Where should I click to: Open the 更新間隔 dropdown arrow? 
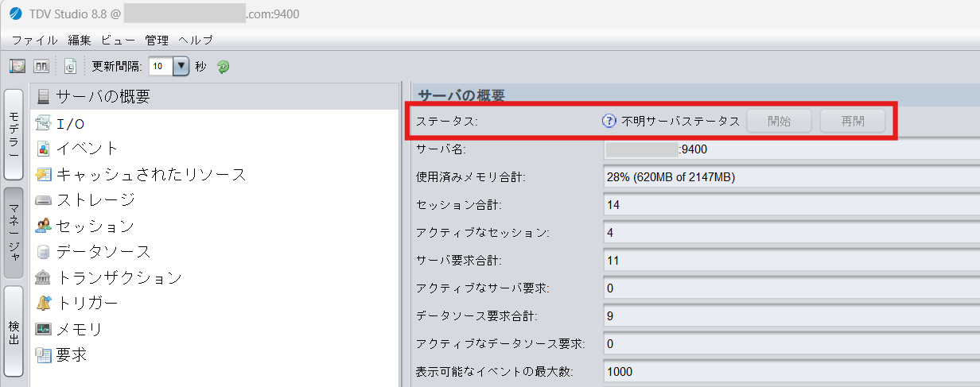[181, 67]
